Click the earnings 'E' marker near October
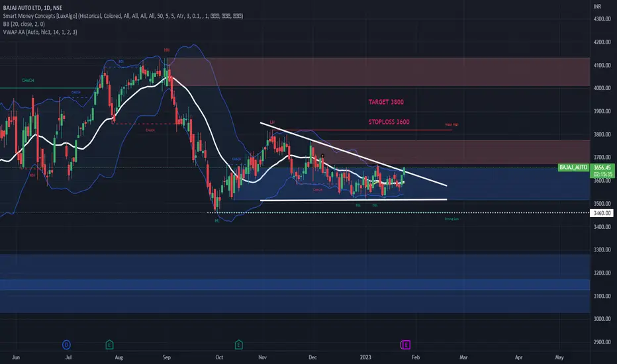The width and height of the screenshot is (617, 364). tap(238, 345)
